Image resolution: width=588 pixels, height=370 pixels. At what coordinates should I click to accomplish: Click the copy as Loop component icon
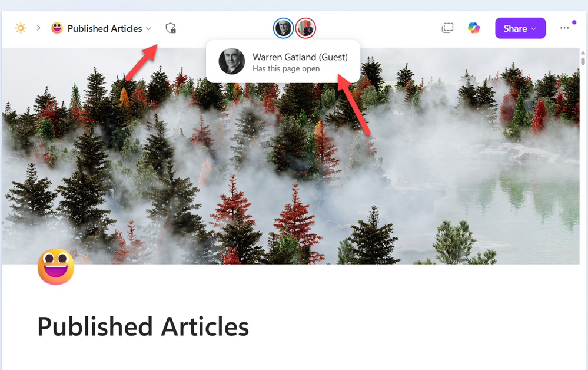(447, 28)
